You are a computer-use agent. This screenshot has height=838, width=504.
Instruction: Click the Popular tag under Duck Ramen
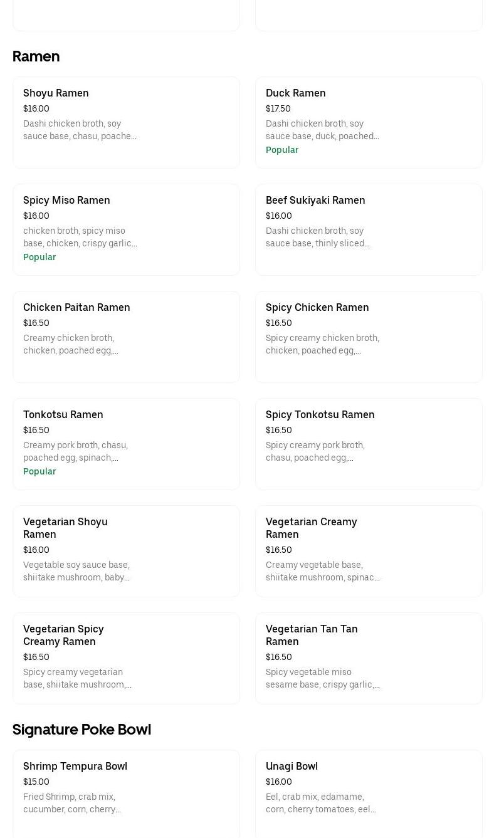282,150
